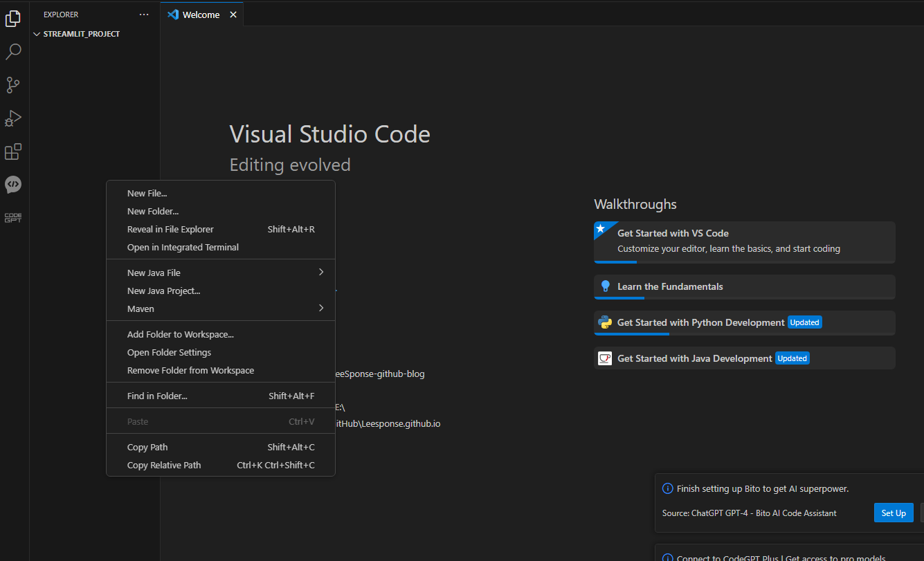Click the Visual Studio Code heading

330,134
